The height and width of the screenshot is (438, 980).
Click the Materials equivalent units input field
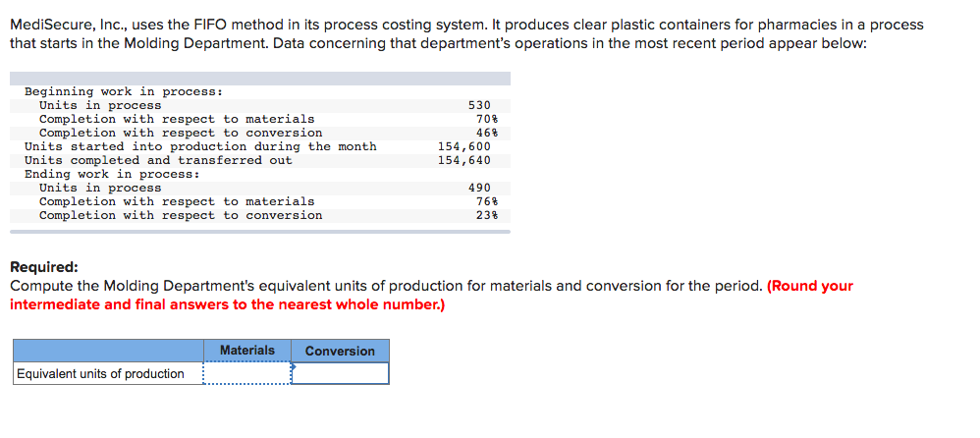coord(247,373)
